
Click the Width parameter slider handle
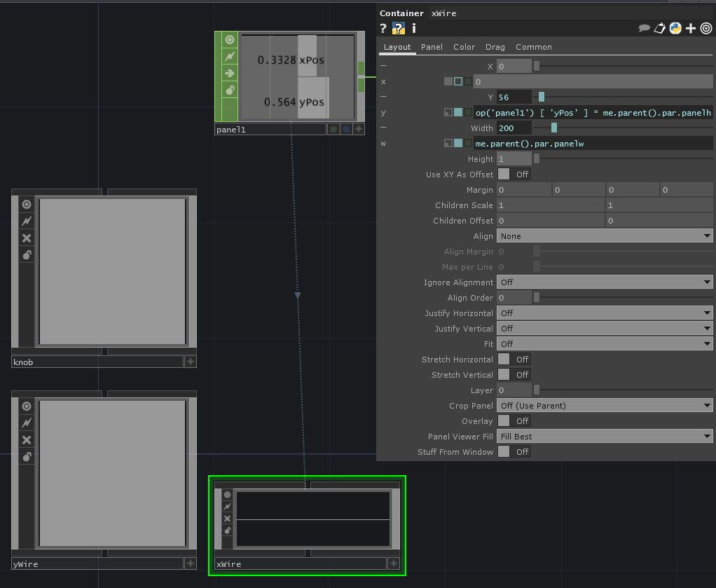pyautogui.click(x=554, y=128)
